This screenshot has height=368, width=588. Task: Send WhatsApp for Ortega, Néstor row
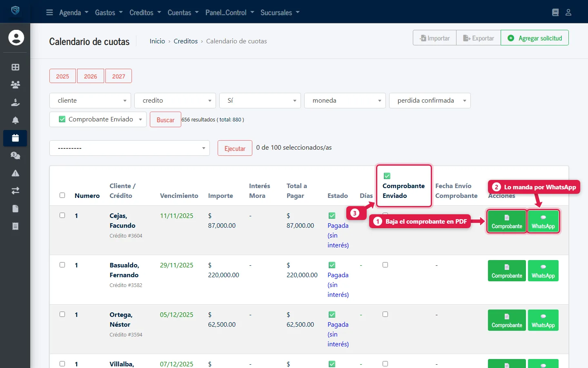543,320
